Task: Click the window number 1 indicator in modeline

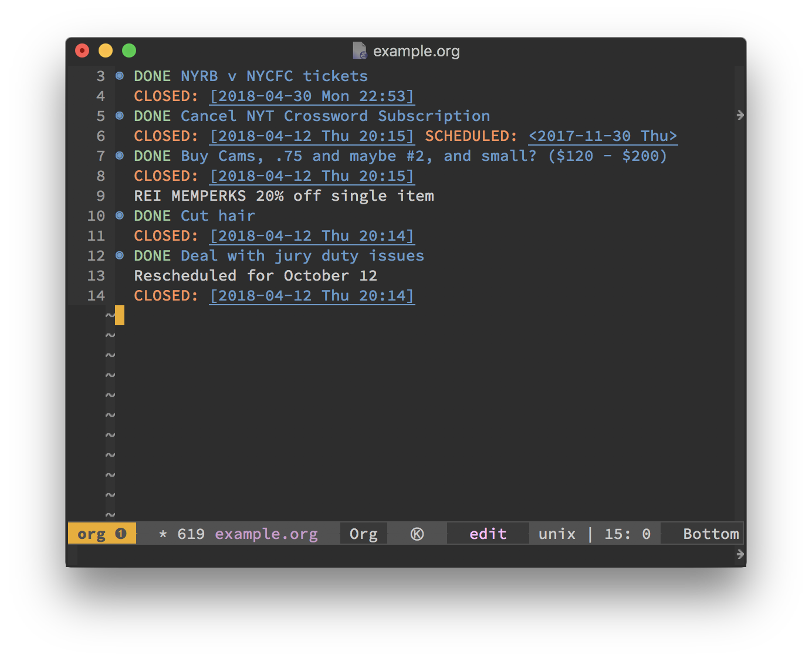Action: point(121,534)
